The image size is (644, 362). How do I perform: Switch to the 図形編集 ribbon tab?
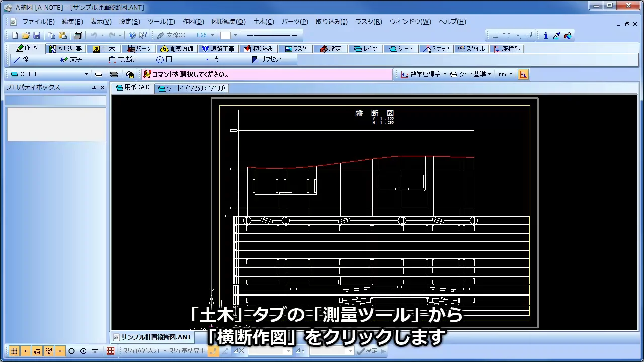click(66, 49)
